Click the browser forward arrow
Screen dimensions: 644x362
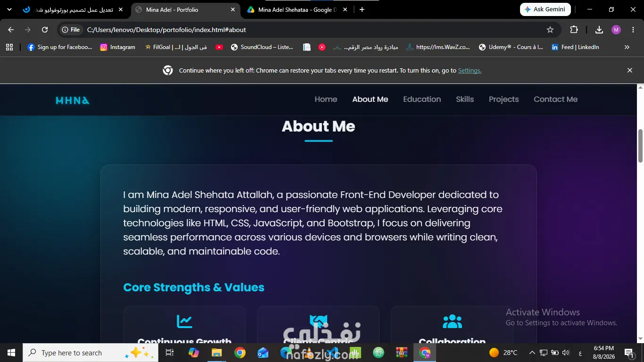coord(28,30)
